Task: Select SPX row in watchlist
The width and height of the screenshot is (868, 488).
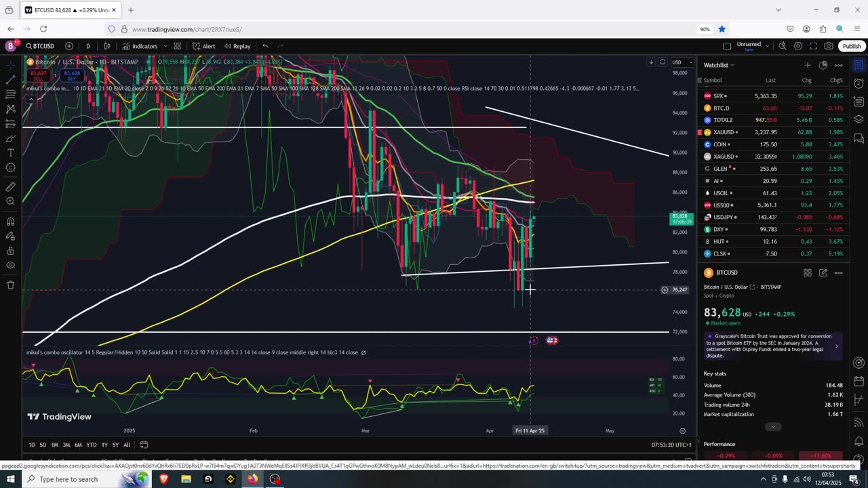Action: point(773,96)
